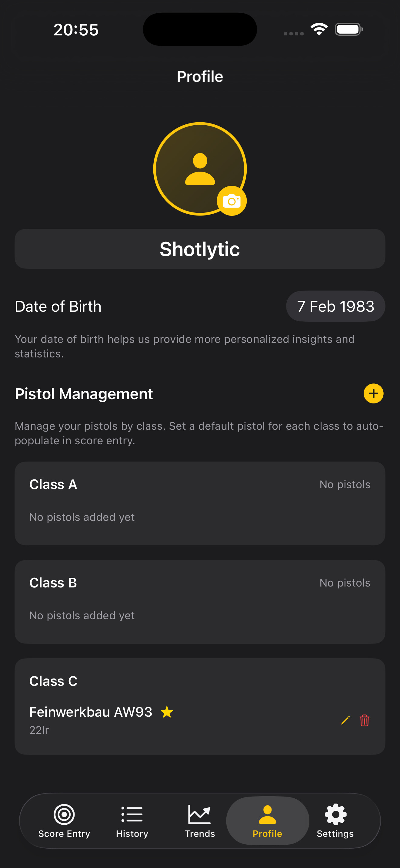Image resolution: width=400 pixels, height=868 pixels.
Task: Select the Class A pistol card
Action: tap(200, 503)
